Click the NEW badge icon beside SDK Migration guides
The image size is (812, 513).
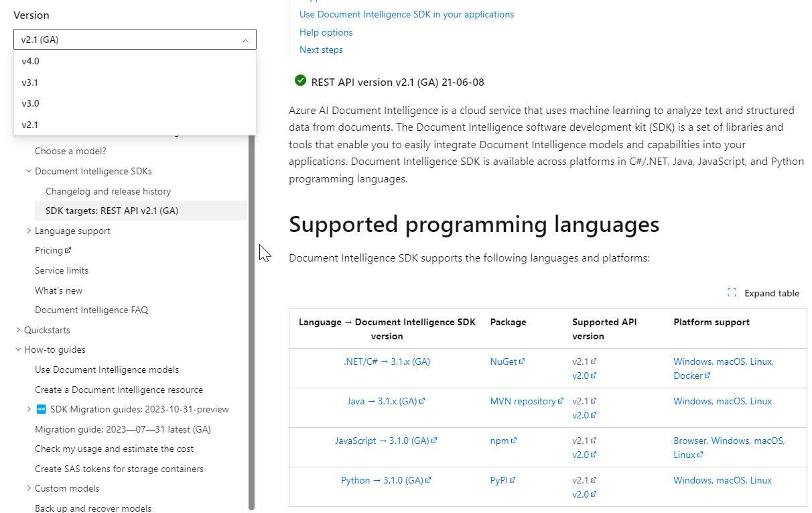[42, 409]
